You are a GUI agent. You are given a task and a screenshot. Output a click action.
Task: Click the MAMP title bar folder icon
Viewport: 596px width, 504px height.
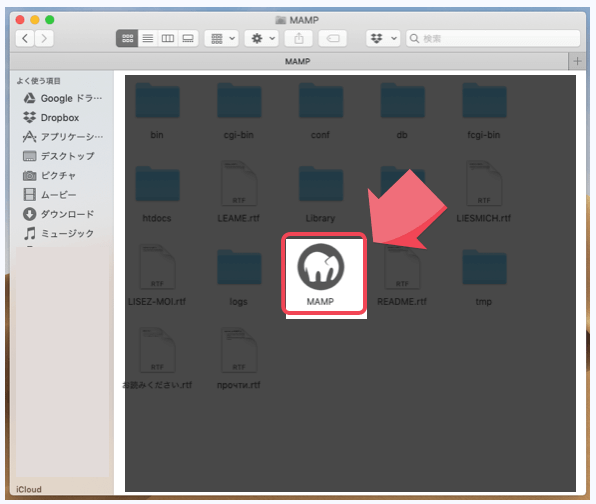click(x=281, y=20)
